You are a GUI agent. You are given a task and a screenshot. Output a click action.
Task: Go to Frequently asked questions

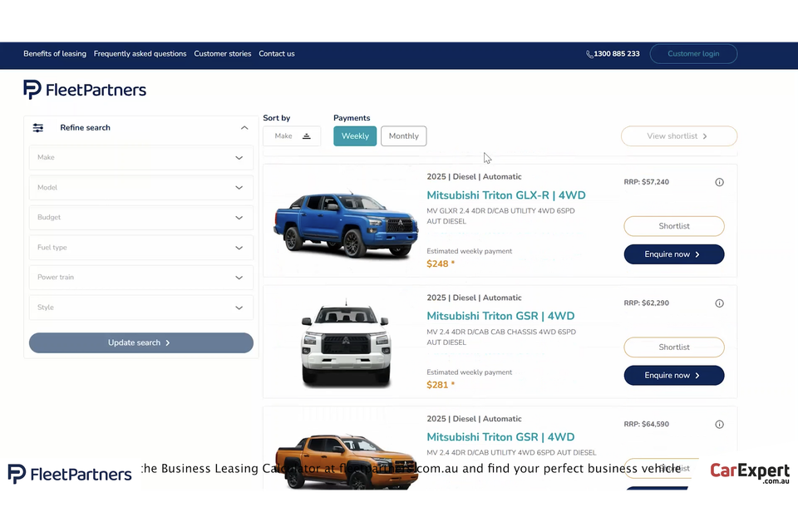pyautogui.click(x=140, y=54)
